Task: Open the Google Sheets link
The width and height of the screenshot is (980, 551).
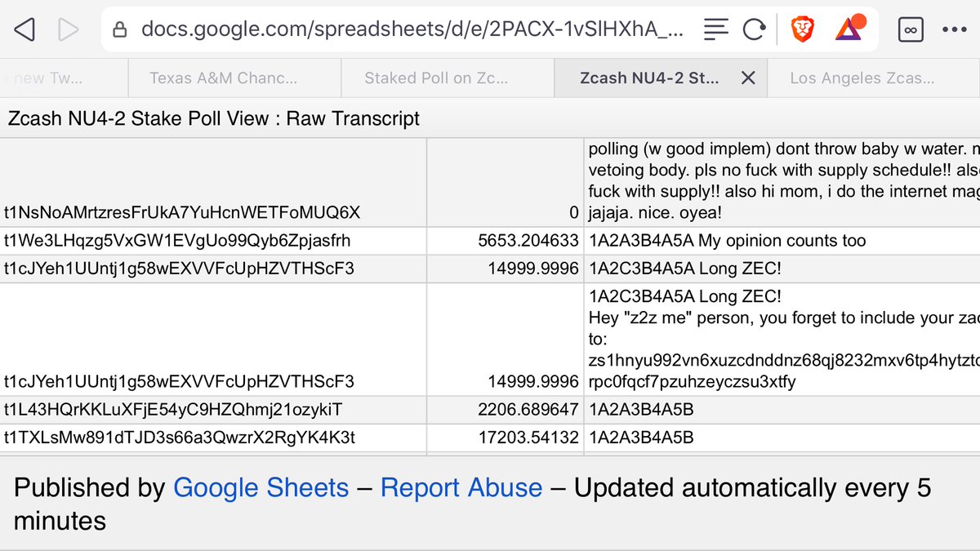Action: [261, 488]
